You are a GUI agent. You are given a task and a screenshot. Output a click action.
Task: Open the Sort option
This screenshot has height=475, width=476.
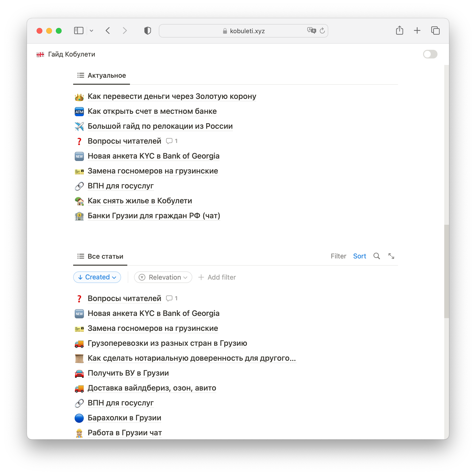pyautogui.click(x=360, y=256)
